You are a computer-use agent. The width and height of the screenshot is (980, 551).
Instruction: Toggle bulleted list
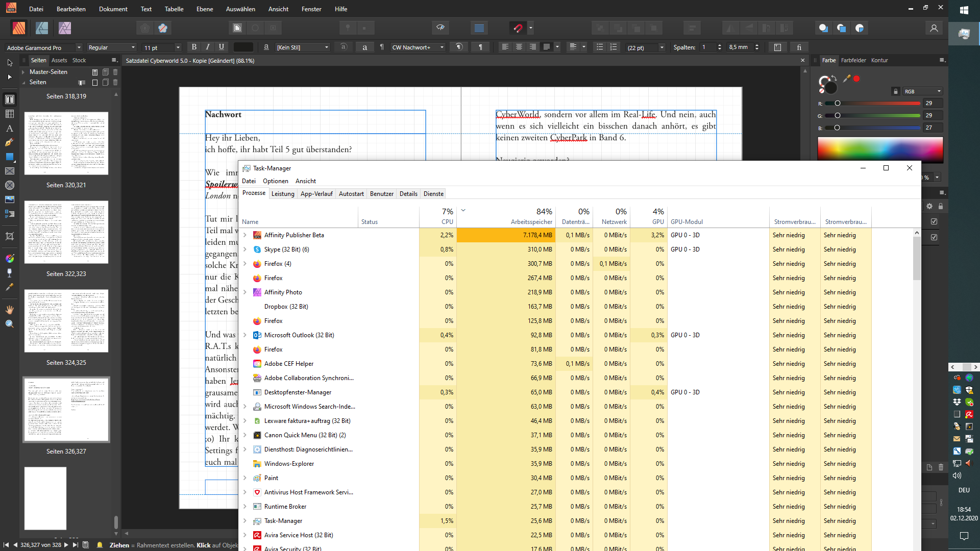click(x=600, y=47)
